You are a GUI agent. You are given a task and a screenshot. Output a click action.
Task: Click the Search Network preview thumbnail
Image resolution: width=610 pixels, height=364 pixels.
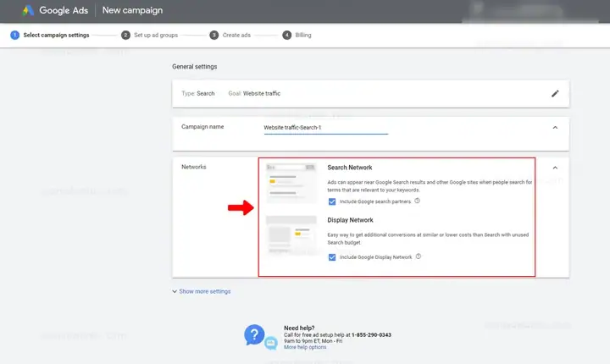[291, 183]
